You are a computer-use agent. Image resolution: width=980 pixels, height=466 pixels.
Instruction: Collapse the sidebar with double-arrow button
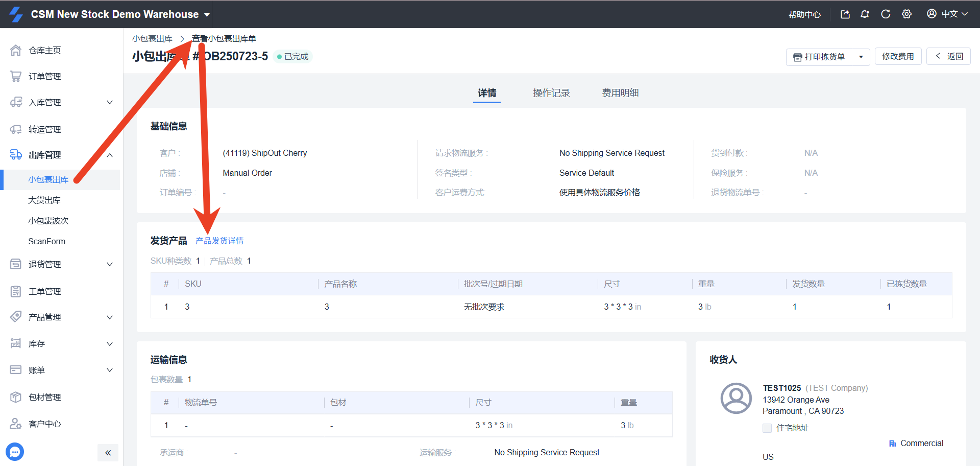[x=108, y=453]
